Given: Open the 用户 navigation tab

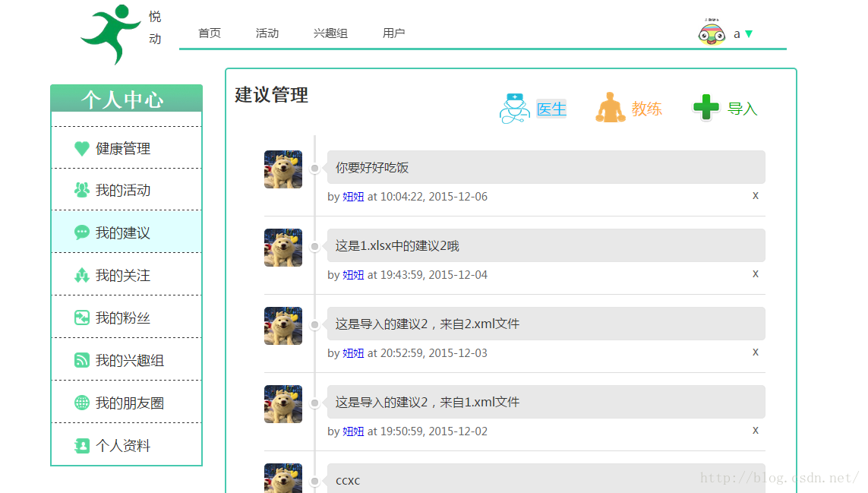Looking at the screenshot, I should tap(393, 33).
